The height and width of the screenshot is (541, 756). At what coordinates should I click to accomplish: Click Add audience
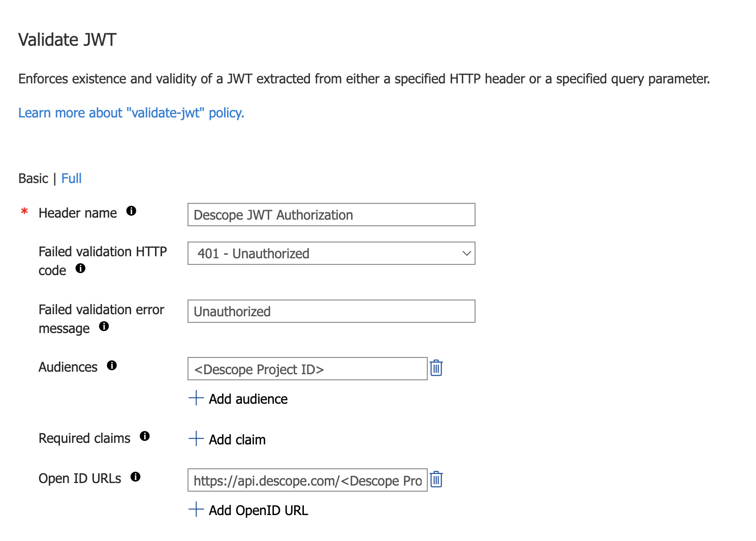pos(248,399)
